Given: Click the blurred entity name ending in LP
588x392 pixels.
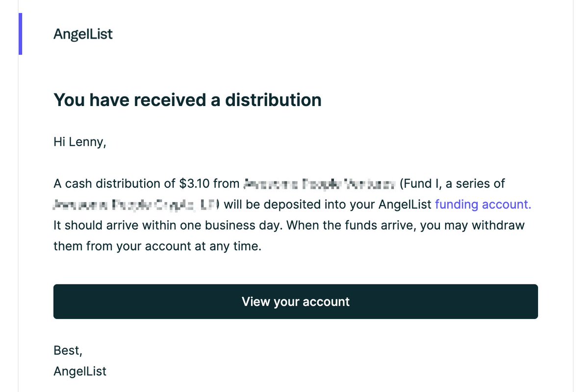Looking at the screenshot, I should point(136,205).
